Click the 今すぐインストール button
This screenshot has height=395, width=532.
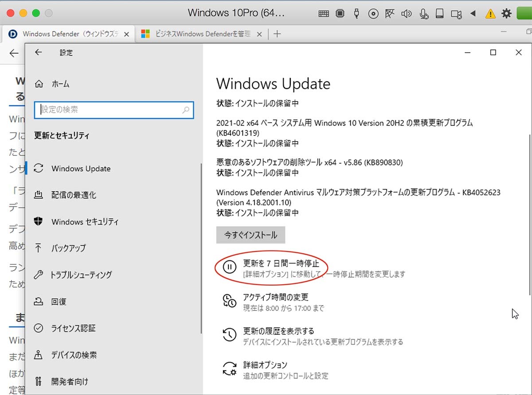[250, 235]
